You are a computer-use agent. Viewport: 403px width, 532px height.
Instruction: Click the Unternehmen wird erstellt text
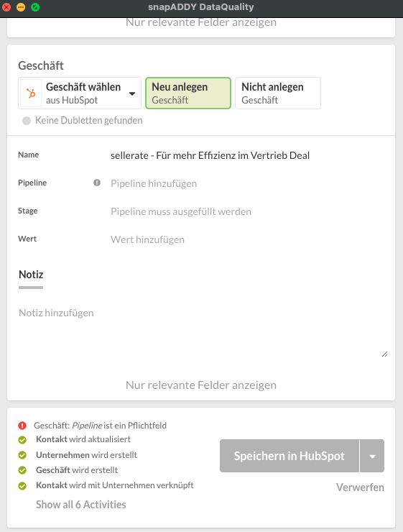pos(86,455)
